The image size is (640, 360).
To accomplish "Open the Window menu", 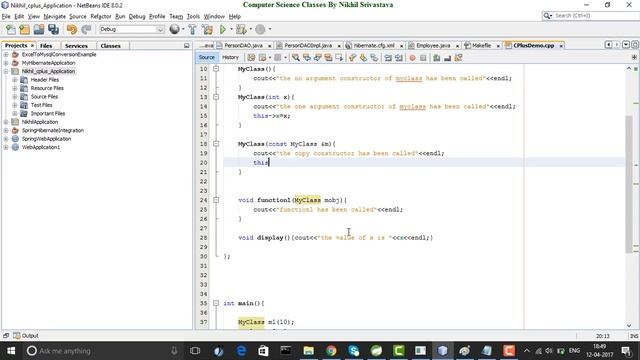I will pyautogui.click(x=214, y=16).
